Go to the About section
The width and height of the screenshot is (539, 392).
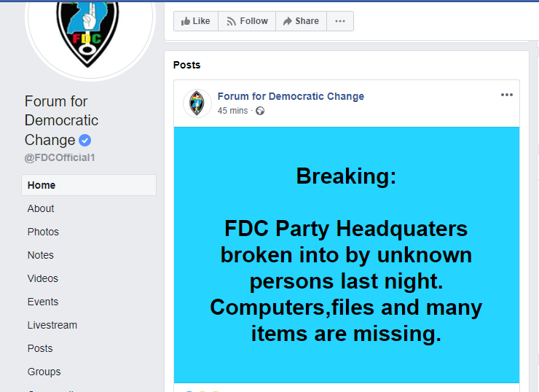point(41,208)
